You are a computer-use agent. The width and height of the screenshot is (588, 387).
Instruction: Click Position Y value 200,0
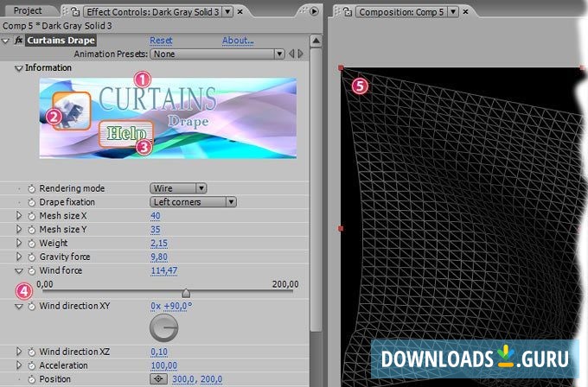click(x=211, y=379)
